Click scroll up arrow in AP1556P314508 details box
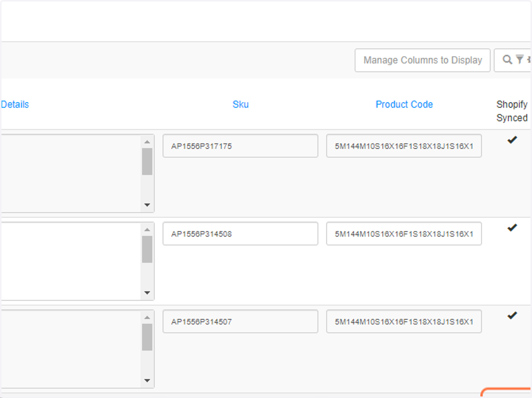Image resolution: width=532 pixels, height=398 pixels. tap(147, 230)
